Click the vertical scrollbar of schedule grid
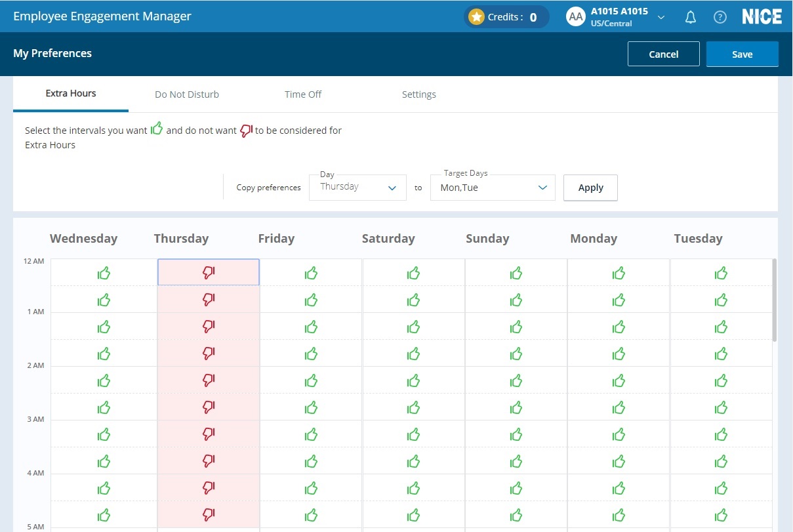Viewport: 793px width, 532px height. click(775, 300)
